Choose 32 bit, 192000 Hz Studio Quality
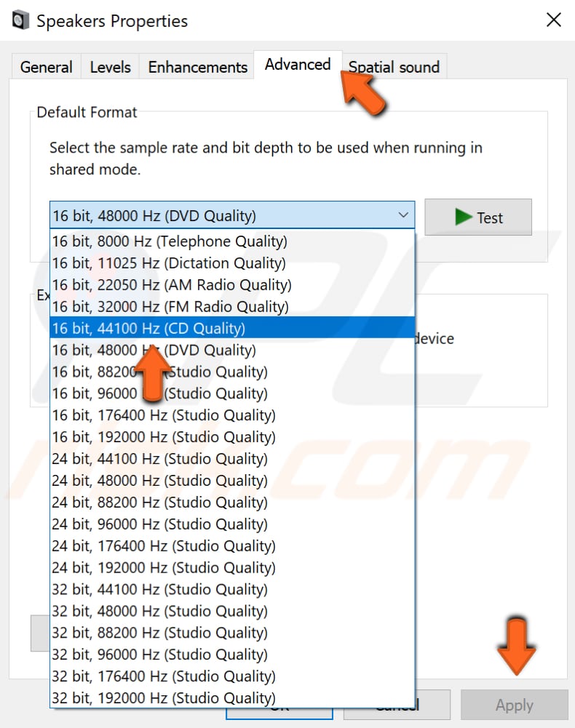The width and height of the screenshot is (575, 728). (x=163, y=698)
